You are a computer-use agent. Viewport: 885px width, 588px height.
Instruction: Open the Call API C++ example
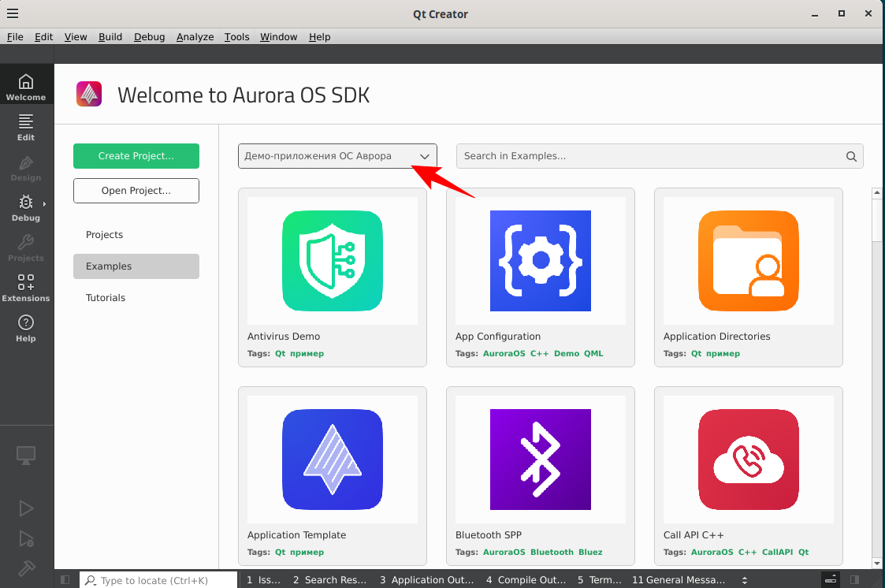749,476
